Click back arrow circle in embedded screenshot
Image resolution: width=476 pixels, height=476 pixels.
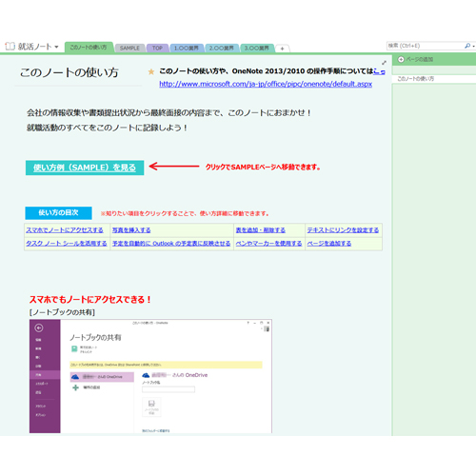click(39, 327)
